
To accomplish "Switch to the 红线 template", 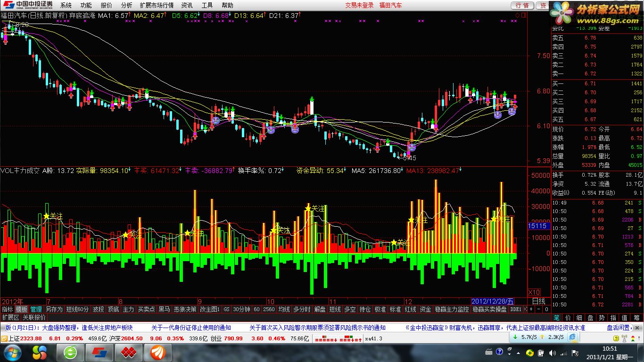I will click(410, 309).
